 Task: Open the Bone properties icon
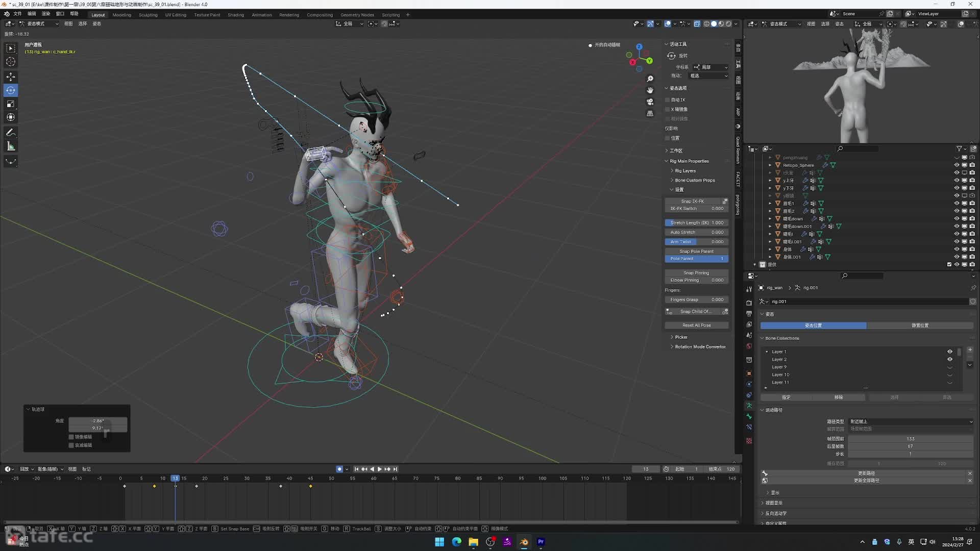[749, 416]
